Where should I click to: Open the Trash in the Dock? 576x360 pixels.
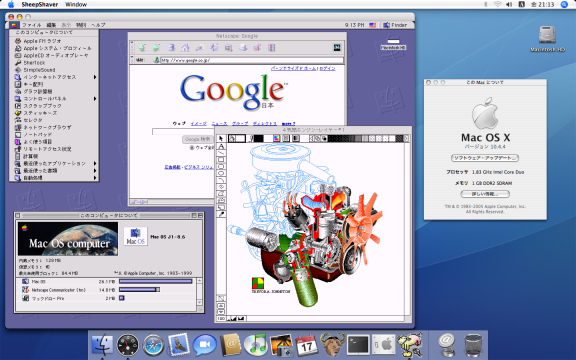click(x=473, y=345)
